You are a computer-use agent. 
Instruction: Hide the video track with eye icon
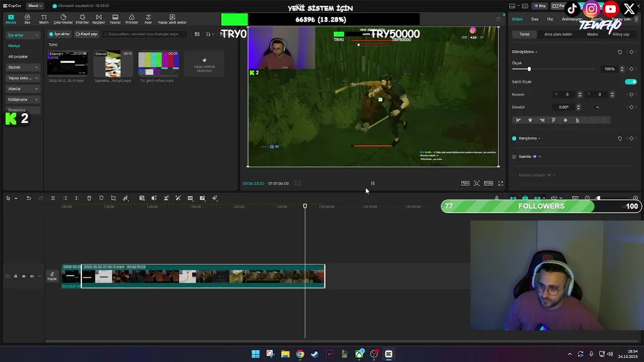point(24,277)
